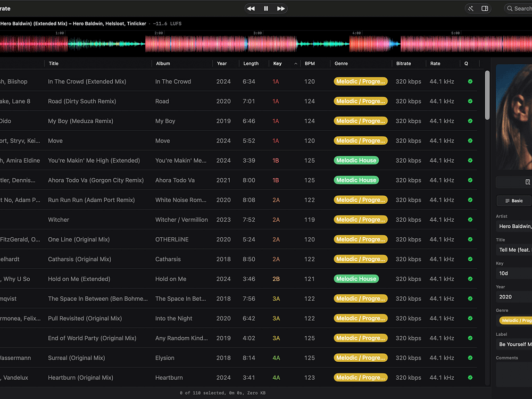
Task: Click the quality dot for The Space In Between
Action: 470,298
